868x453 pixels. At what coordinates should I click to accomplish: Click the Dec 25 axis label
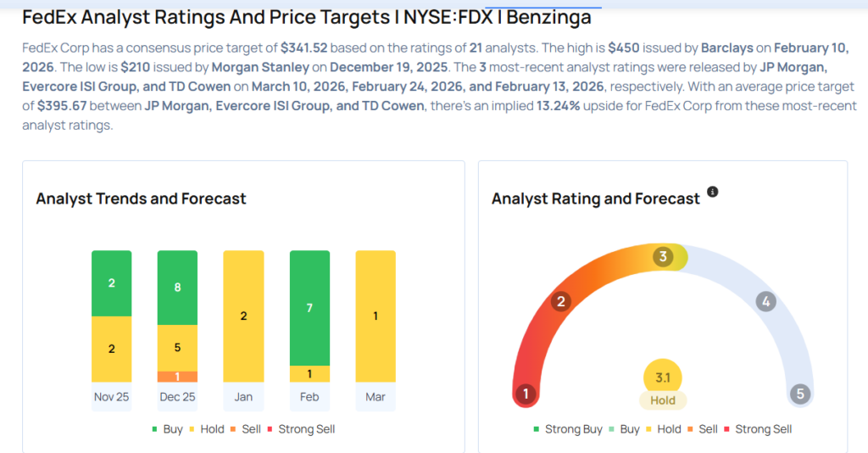click(177, 397)
